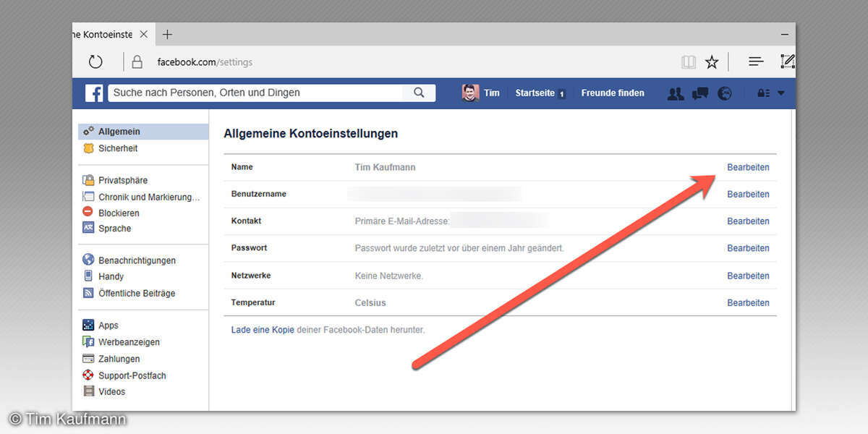
Task: Click the search magnifier button
Action: click(x=419, y=93)
